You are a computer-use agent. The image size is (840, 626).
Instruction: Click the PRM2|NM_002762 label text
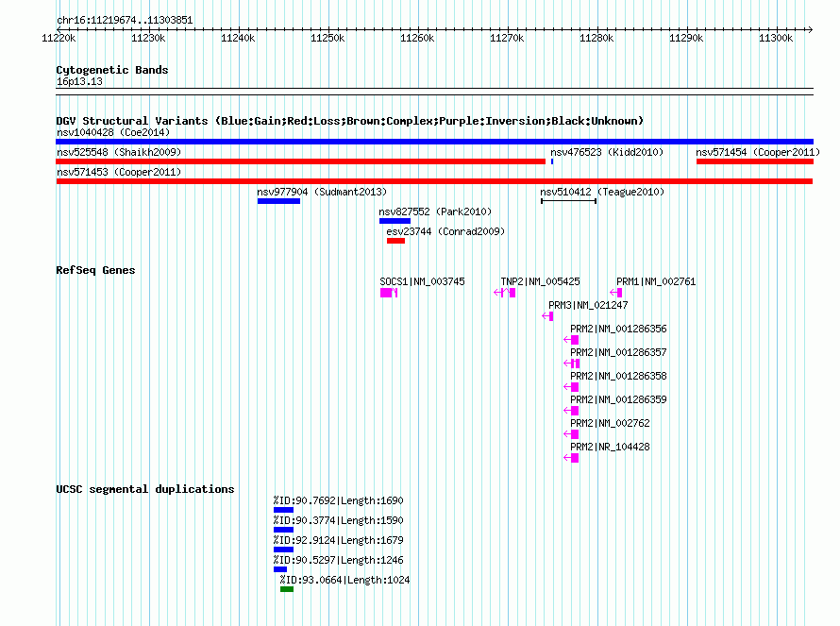coord(610,423)
